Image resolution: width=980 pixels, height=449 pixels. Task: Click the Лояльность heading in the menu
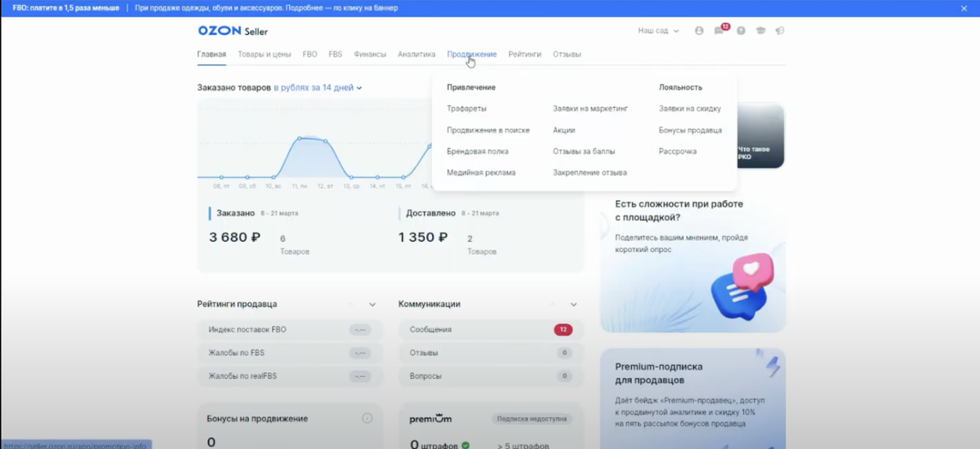click(680, 87)
